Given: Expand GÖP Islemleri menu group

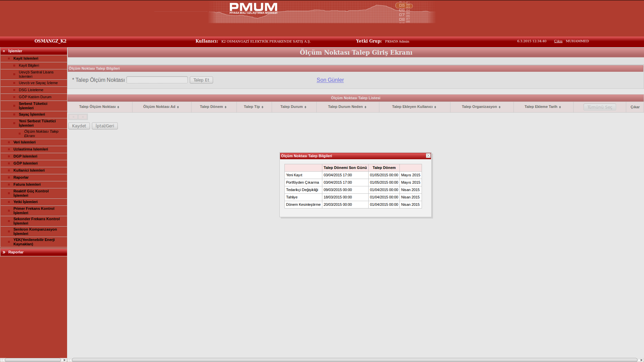Looking at the screenshot, I should coord(25,164).
